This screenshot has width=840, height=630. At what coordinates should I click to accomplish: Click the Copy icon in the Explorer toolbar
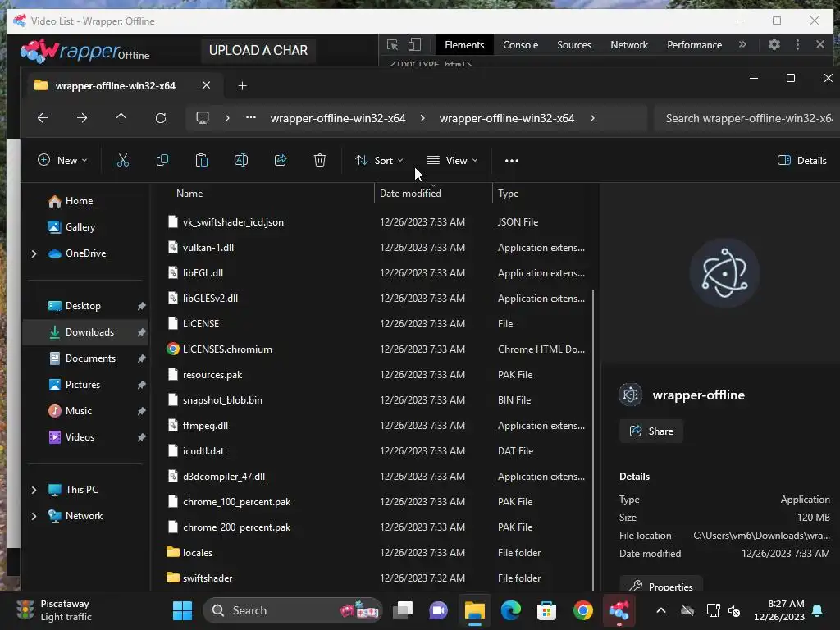pos(162,160)
